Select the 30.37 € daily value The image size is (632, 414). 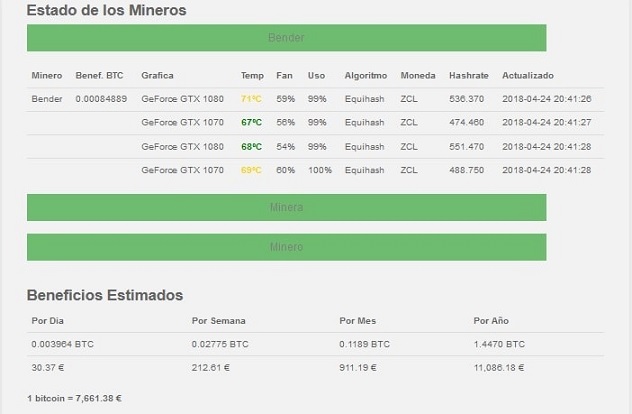click(48, 368)
